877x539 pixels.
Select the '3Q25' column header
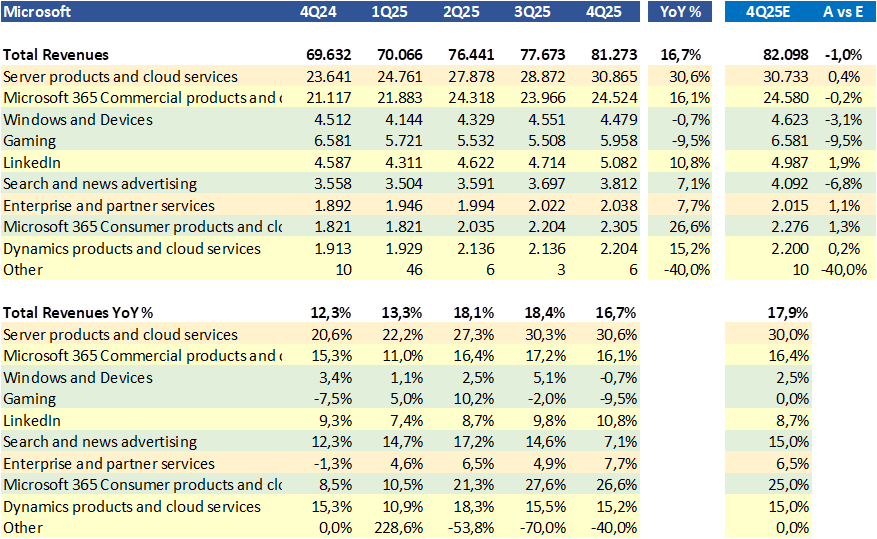coord(532,12)
